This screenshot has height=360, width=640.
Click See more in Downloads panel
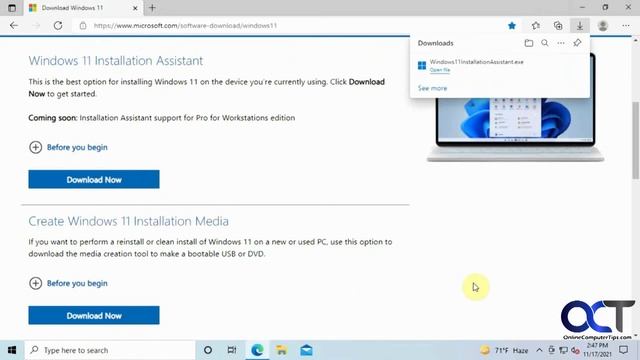coord(432,88)
